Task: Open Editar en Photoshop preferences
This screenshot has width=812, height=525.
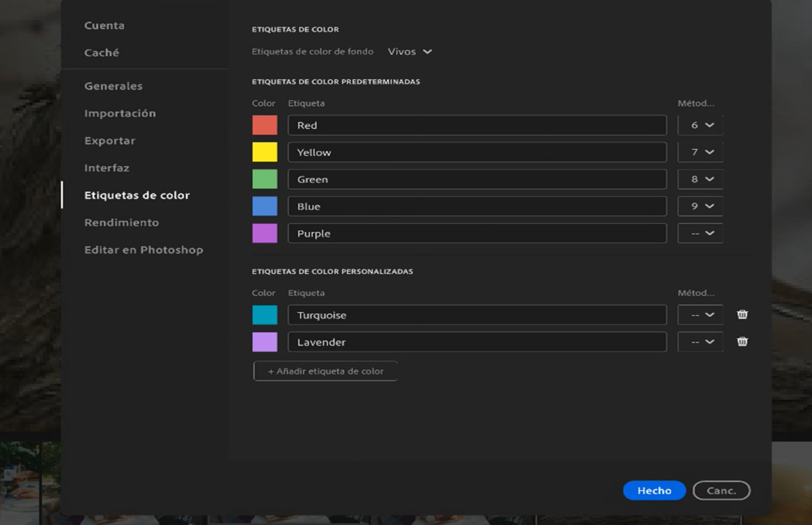Action: click(x=144, y=250)
